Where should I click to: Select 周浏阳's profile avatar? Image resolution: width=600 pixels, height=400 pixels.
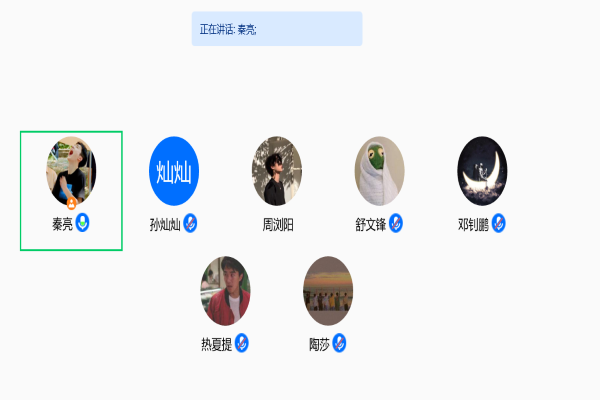click(x=277, y=171)
